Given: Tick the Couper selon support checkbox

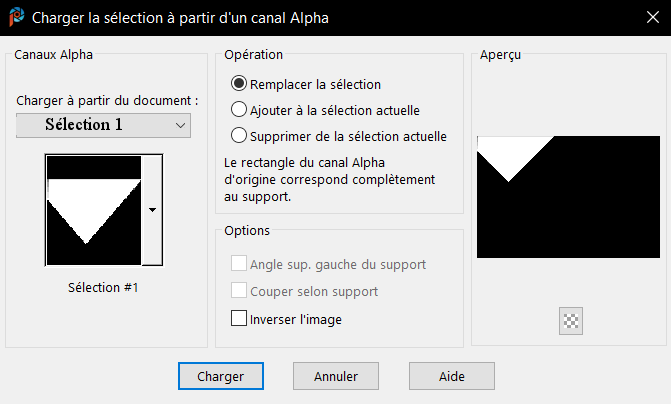Looking at the screenshot, I should (239, 291).
